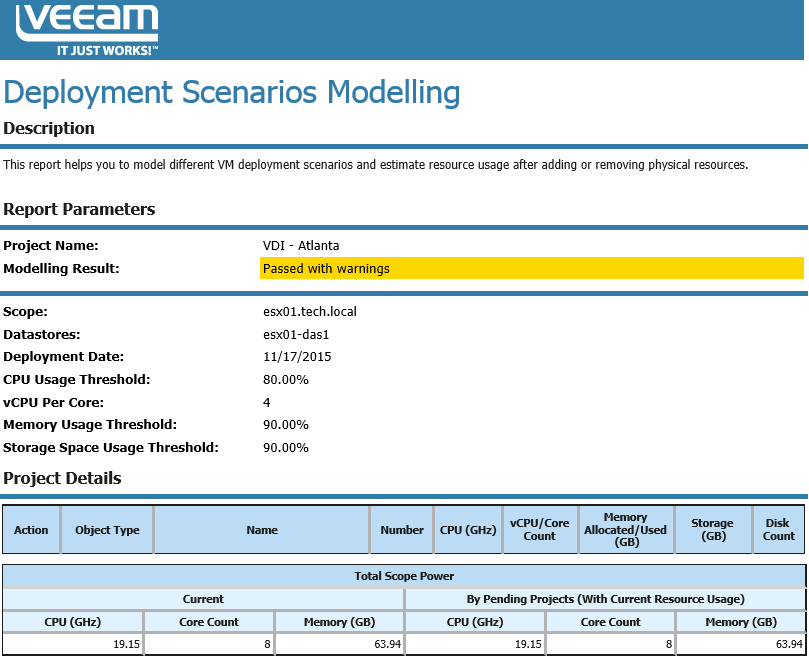
Task: Click the Object Type column header
Action: (x=107, y=530)
